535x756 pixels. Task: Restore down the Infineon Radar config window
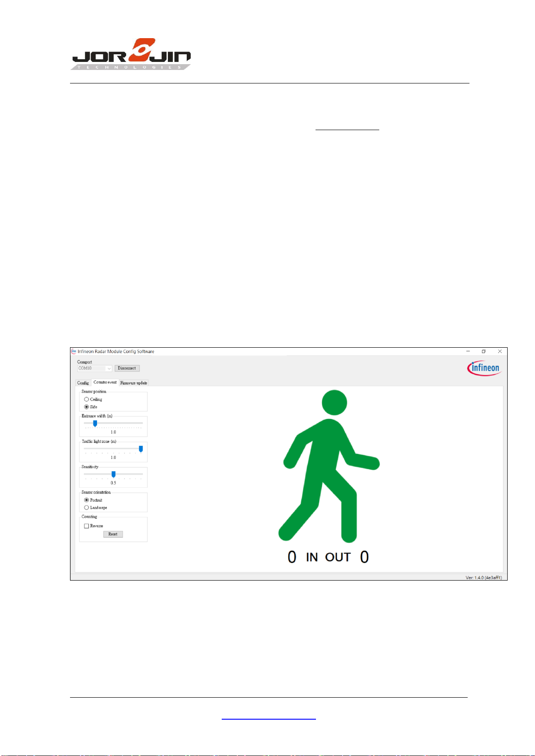[x=484, y=351]
